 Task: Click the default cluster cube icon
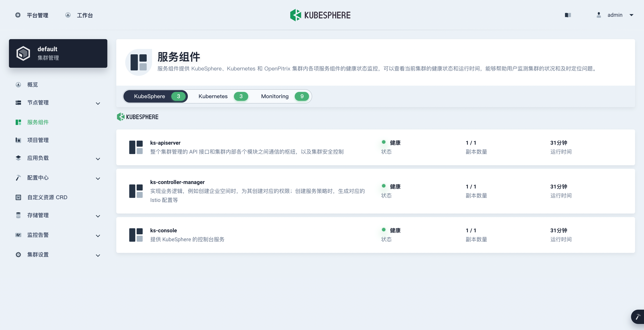pyautogui.click(x=23, y=53)
